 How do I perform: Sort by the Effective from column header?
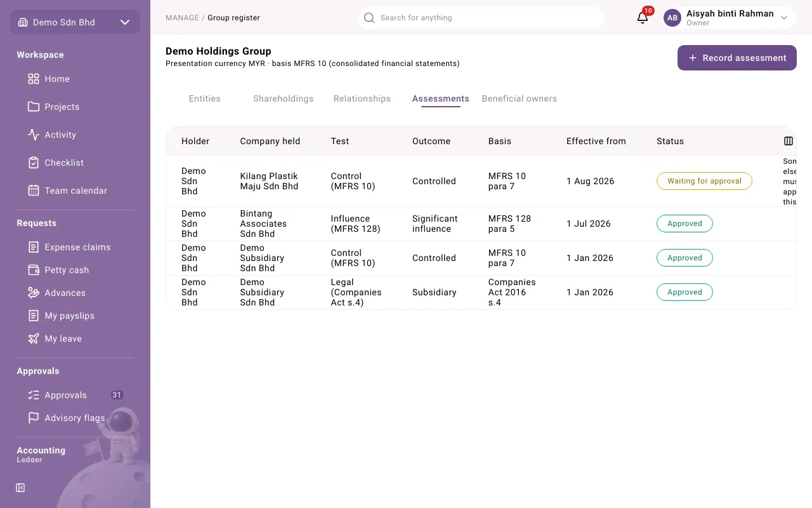point(596,141)
